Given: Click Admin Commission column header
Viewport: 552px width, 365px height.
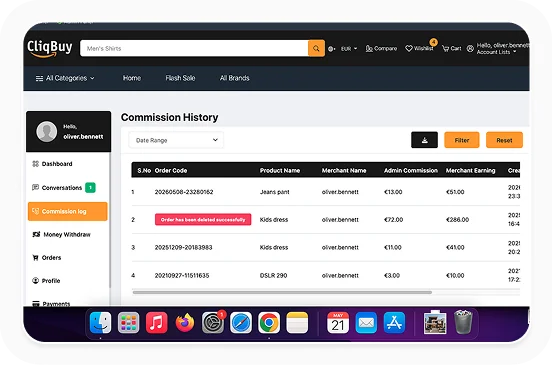Looking at the screenshot, I should coord(411,170).
